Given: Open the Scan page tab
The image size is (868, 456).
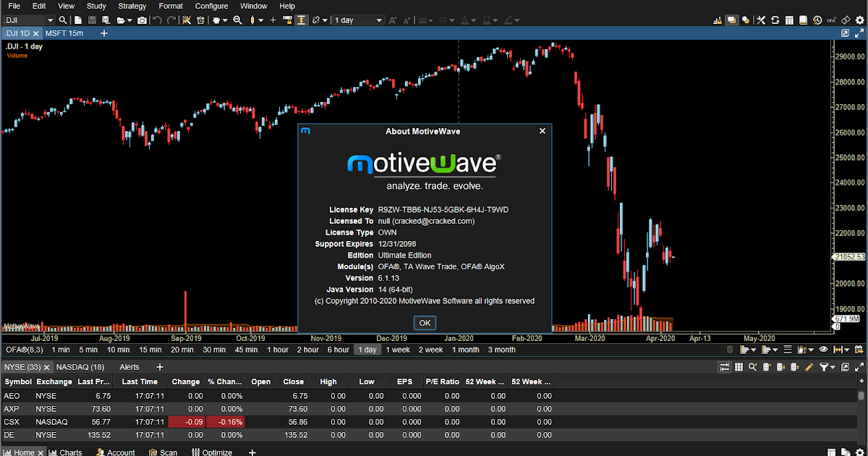Looking at the screenshot, I should point(162,452).
